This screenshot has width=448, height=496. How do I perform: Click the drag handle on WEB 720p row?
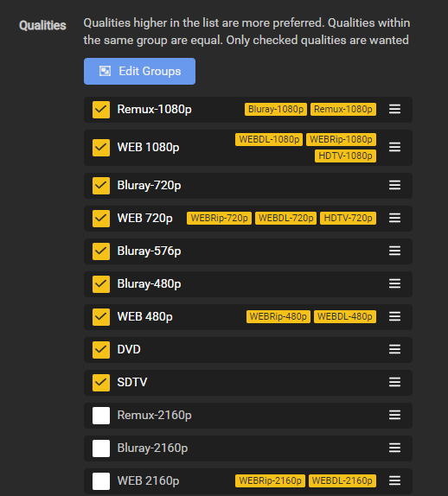click(x=394, y=219)
